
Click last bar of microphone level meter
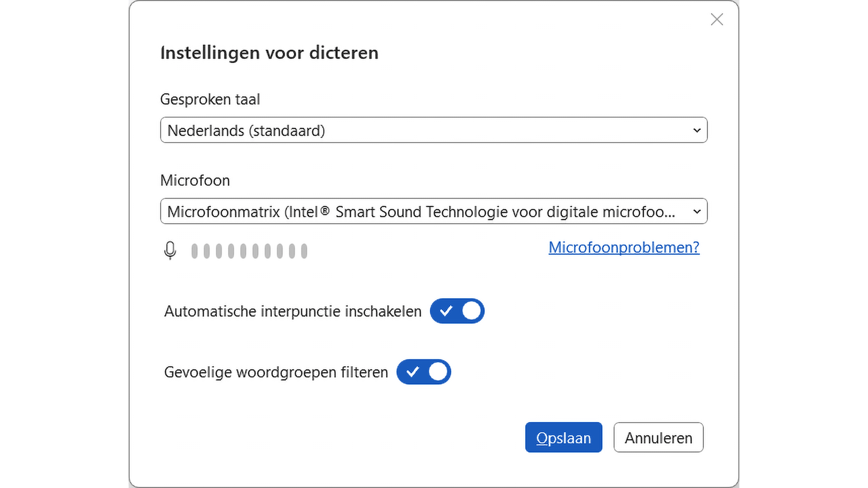[304, 251]
